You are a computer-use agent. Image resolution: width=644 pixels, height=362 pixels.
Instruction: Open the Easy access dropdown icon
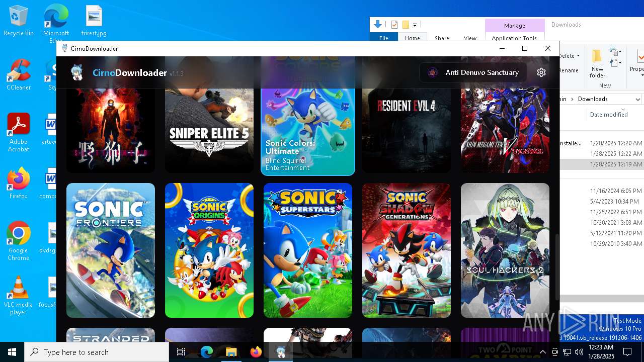(x=616, y=63)
